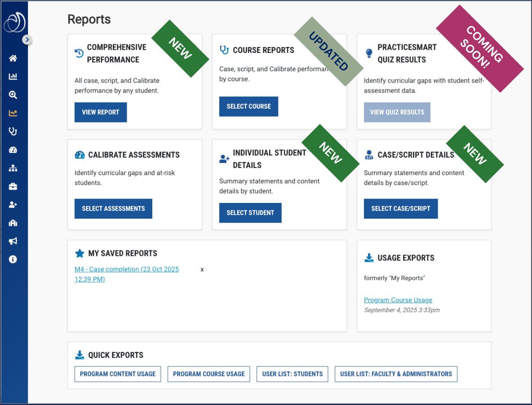
Task: Open the add user icon in the sidebar
Action: (x=13, y=205)
